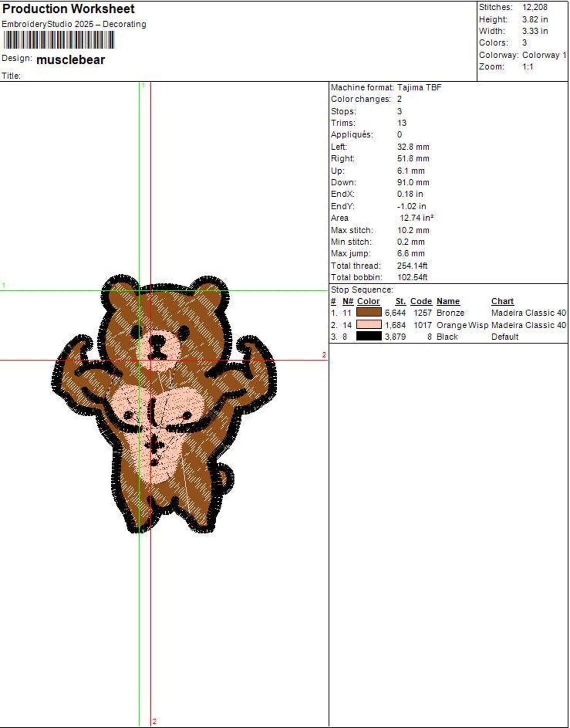Click the barcode under the EmbroideryStudio line

click(59, 40)
